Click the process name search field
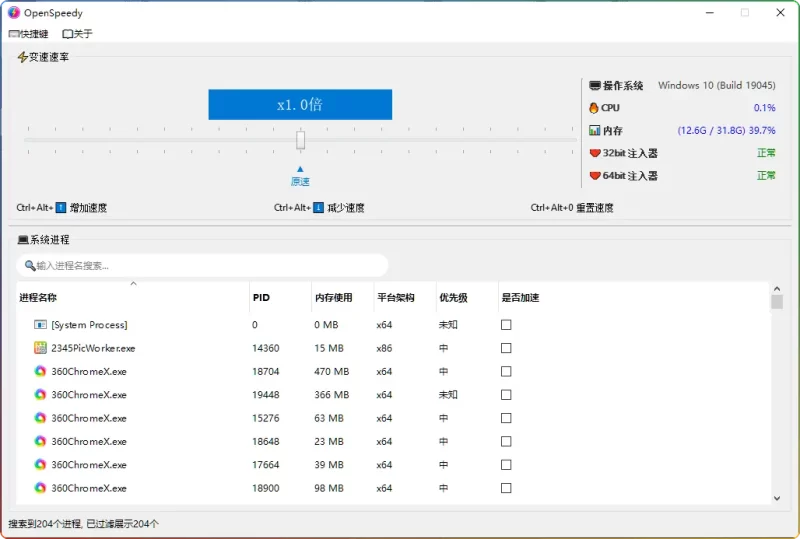 coord(203,265)
